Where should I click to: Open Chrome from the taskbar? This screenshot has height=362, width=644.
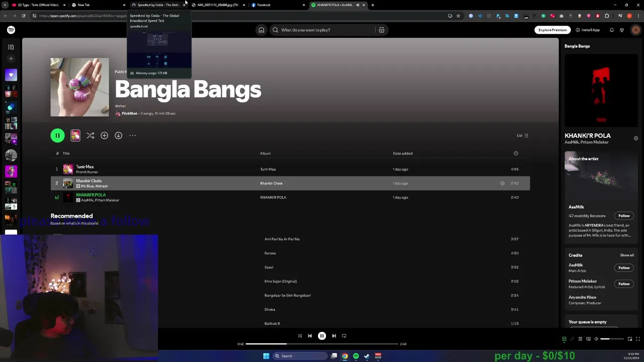(x=345, y=356)
